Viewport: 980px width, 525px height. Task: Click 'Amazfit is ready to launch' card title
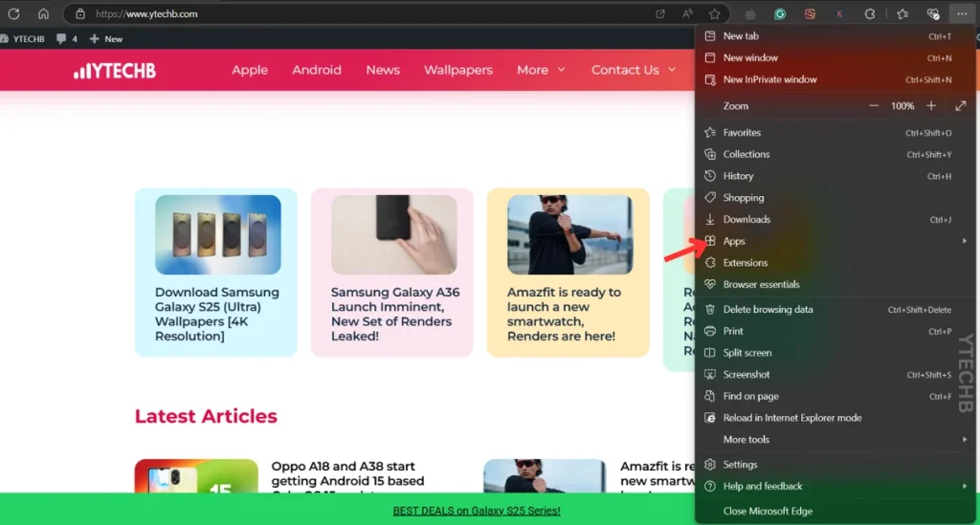coord(564,314)
